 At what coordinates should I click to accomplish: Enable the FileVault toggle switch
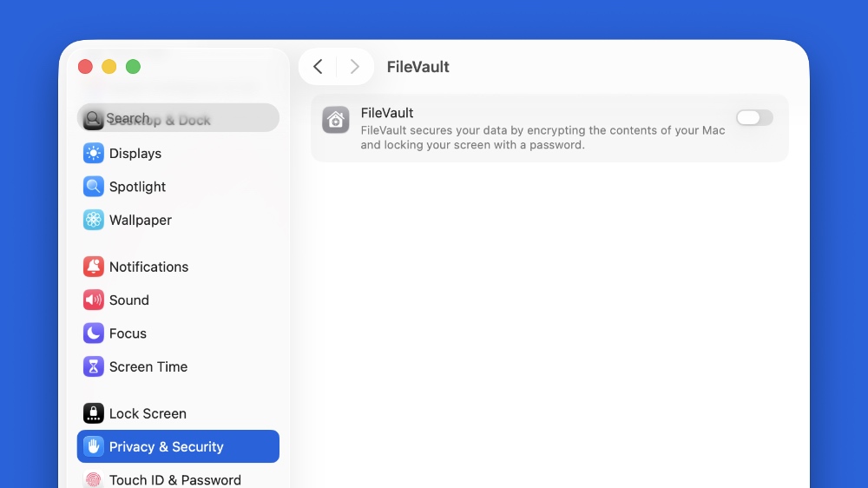tap(754, 118)
